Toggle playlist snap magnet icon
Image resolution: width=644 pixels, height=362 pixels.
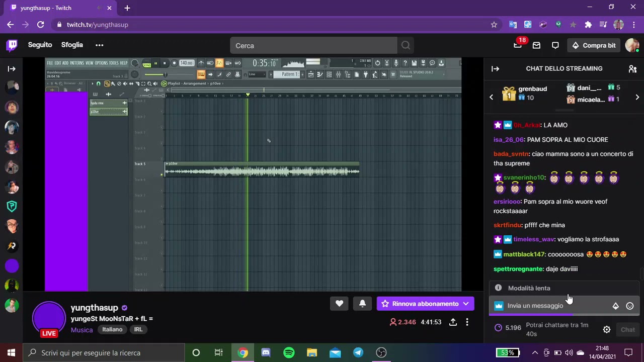pos(98,83)
